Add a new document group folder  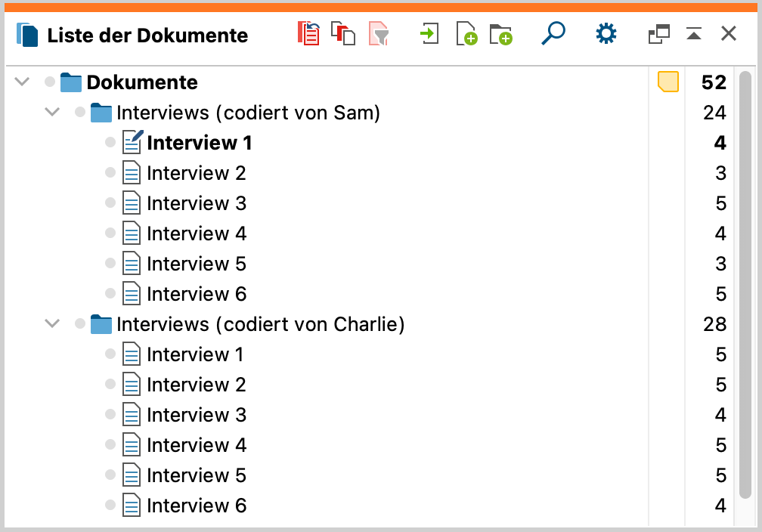click(500, 35)
